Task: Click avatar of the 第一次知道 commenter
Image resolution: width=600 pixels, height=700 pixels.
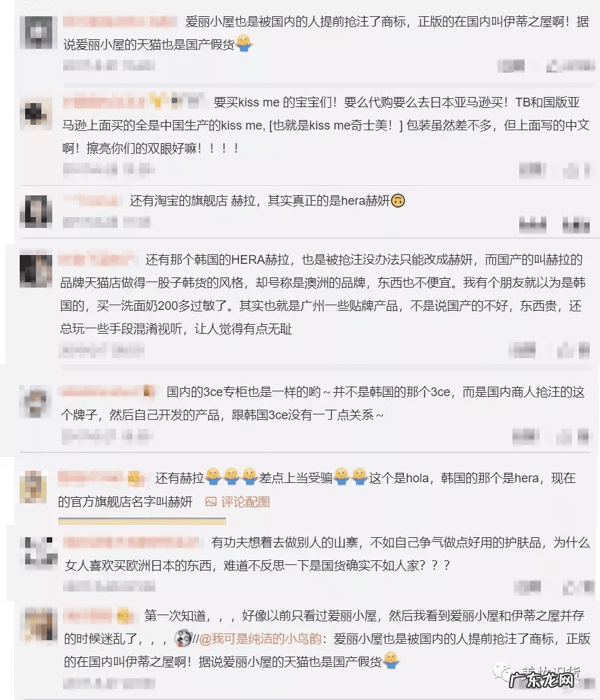Action: (41, 623)
